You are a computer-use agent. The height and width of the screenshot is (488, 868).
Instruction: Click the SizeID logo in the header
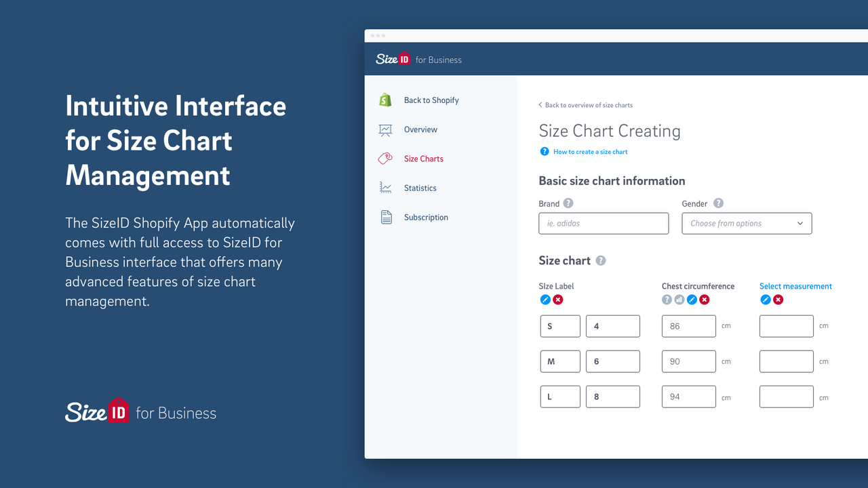(393, 59)
